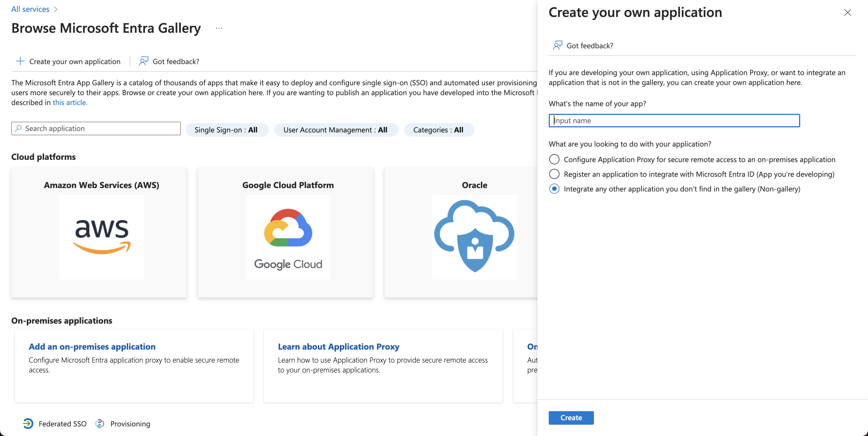Open the ellipsis menu beside Browse Microsoft Entra Gallery
The height and width of the screenshot is (436, 868).
click(x=219, y=28)
